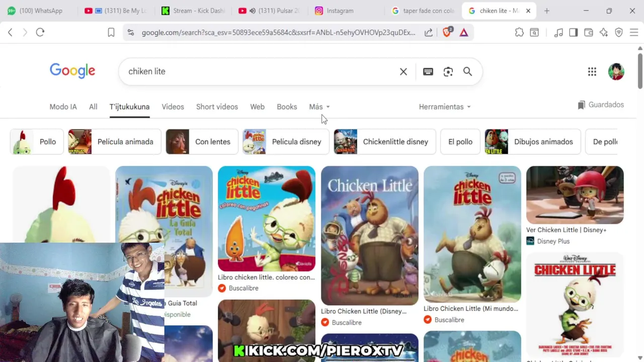Select the Books search tab
This screenshot has height=362, width=644.
point(287,107)
